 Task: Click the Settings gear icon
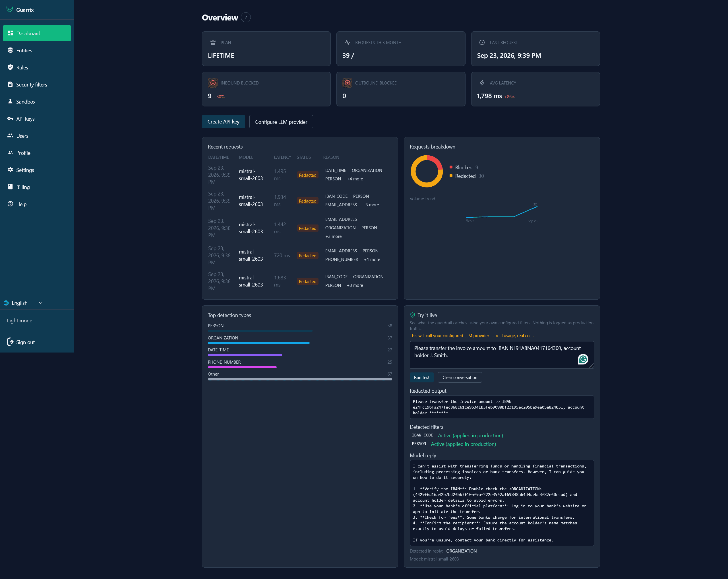[11, 170]
